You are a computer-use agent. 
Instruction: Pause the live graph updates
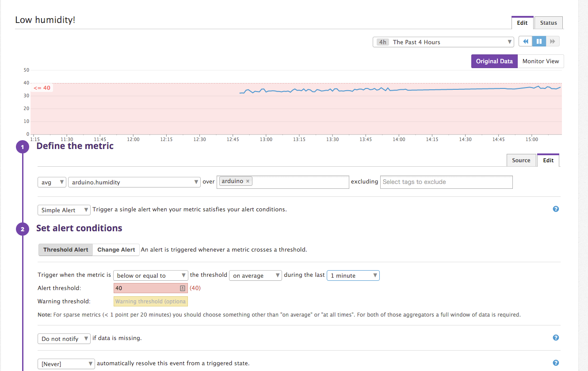click(x=539, y=42)
